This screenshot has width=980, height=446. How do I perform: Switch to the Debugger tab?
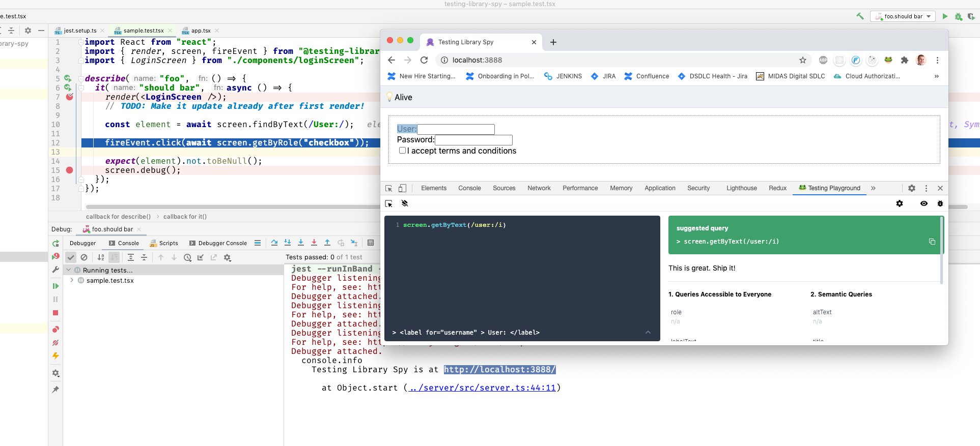[x=82, y=243]
